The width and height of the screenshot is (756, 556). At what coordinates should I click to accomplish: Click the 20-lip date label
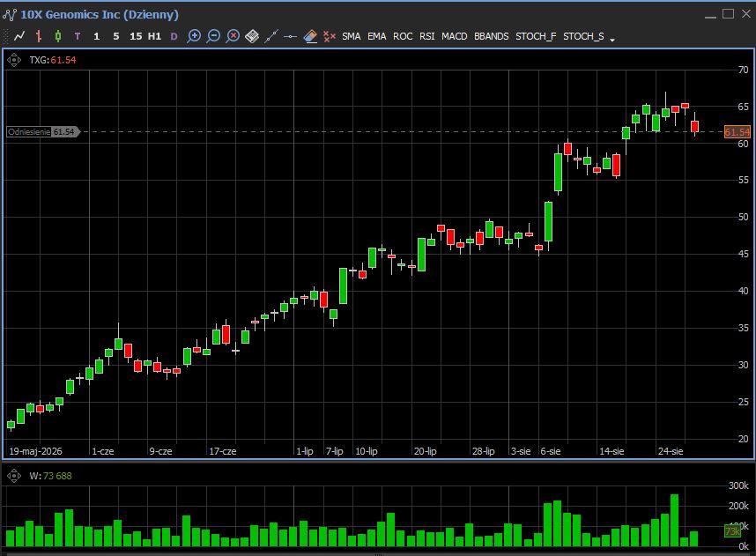(x=426, y=451)
